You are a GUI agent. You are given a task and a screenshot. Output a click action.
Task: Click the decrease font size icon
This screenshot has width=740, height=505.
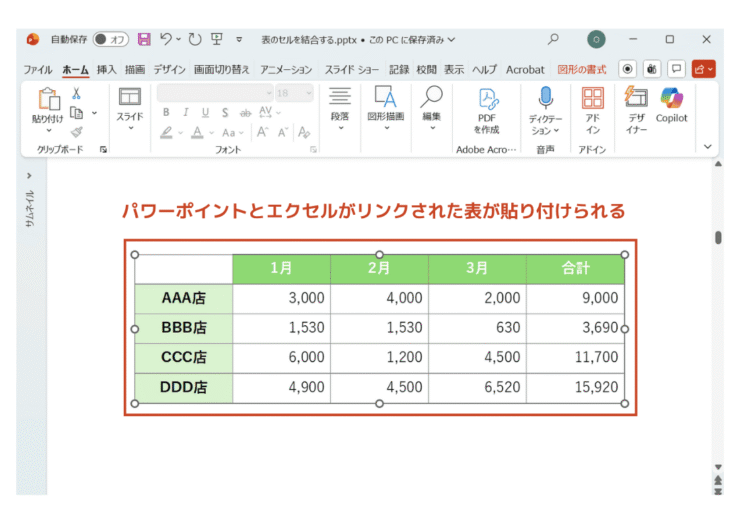283,132
